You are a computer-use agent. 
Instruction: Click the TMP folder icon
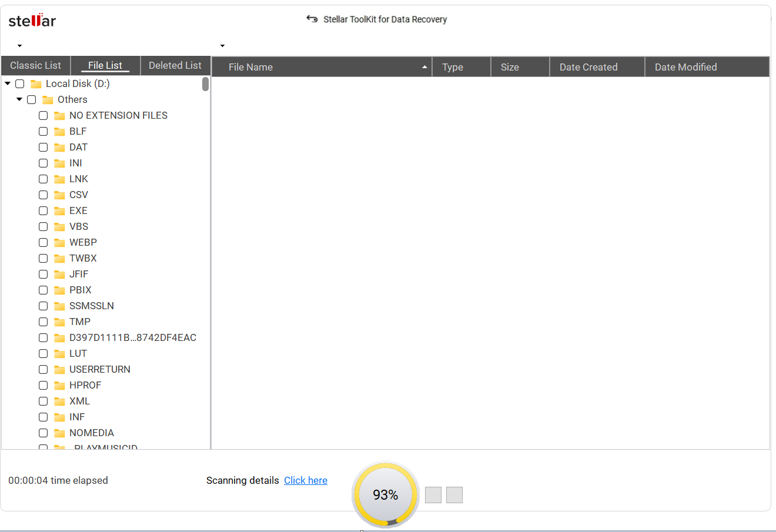click(x=59, y=322)
